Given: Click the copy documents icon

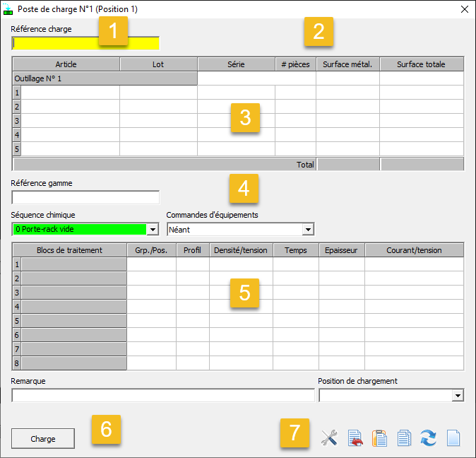Looking at the screenshot, I should [404, 438].
